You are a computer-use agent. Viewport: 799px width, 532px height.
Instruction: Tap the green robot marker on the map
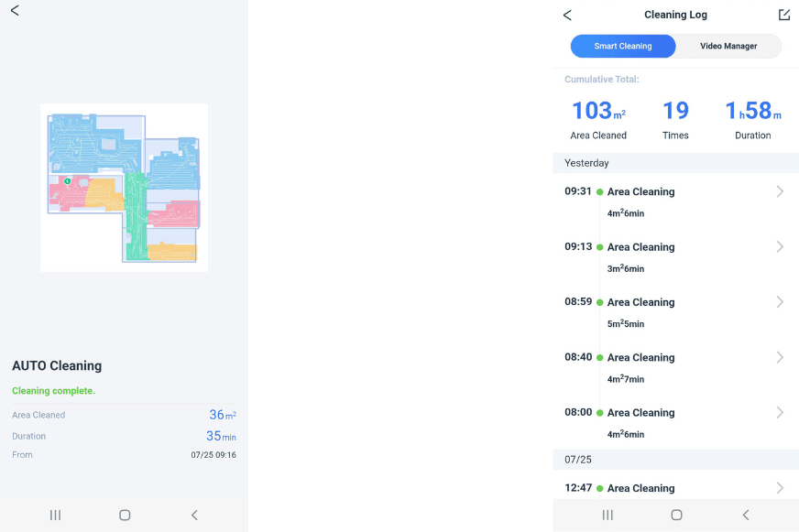click(68, 181)
